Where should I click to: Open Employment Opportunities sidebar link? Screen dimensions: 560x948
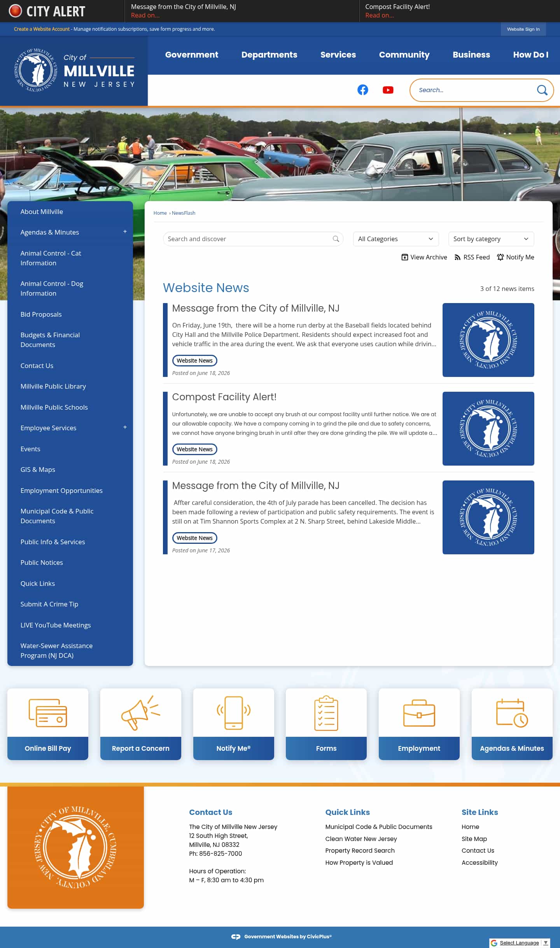pos(61,491)
